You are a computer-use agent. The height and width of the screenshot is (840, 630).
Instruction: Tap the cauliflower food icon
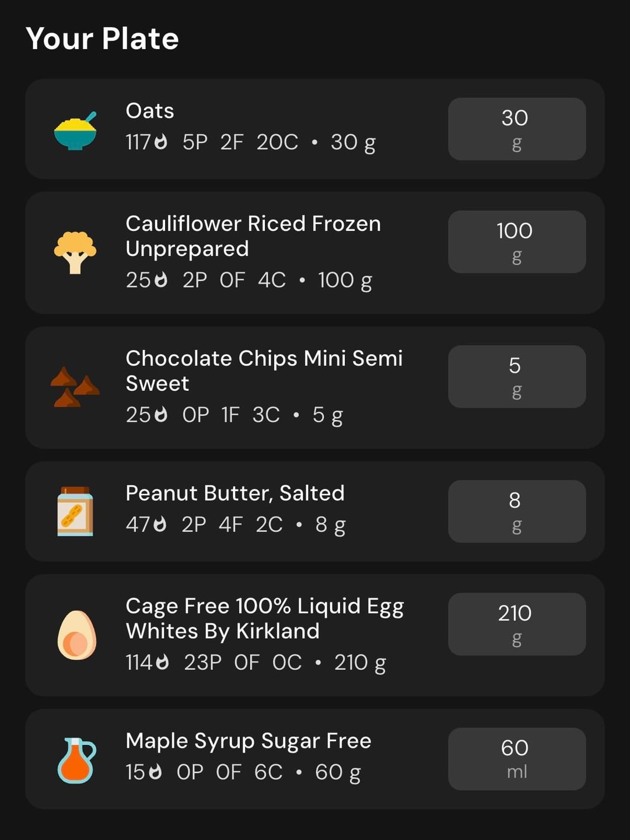75,253
